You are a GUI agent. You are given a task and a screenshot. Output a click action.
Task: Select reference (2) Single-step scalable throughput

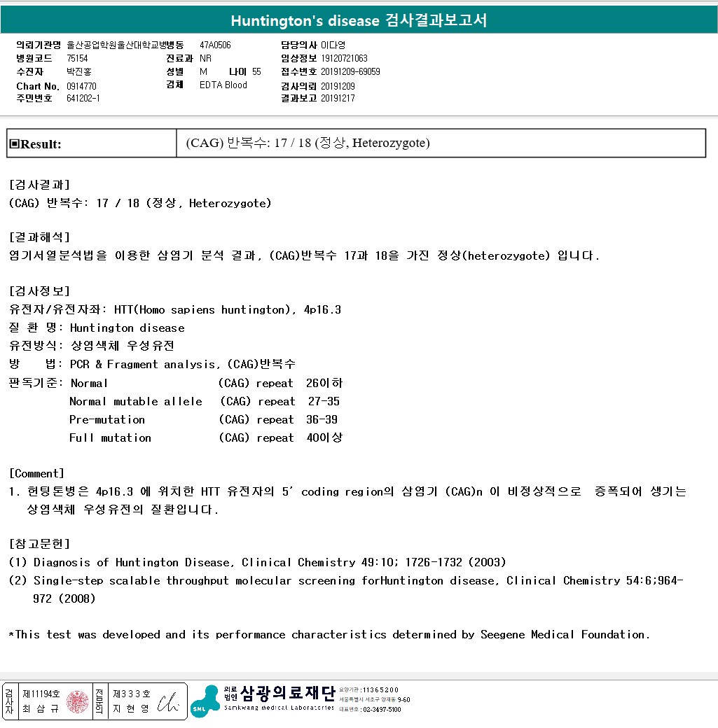pyautogui.click(x=346, y=589)
